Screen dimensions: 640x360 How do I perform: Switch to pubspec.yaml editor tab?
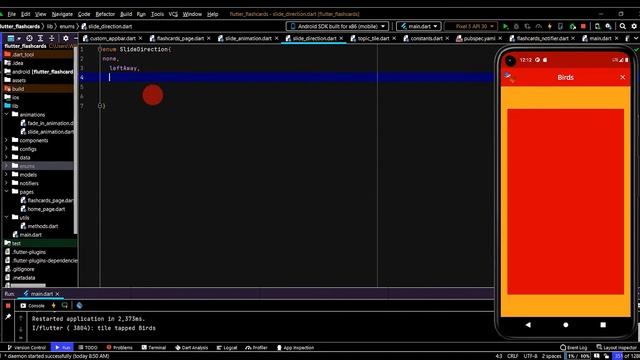coord(479,38)
